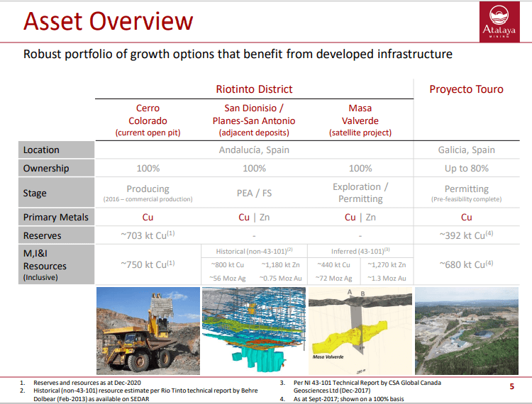Click the '~750 kt Cu' resources value
Viewport: 532px width, 404px height.
tap(148, 264)
